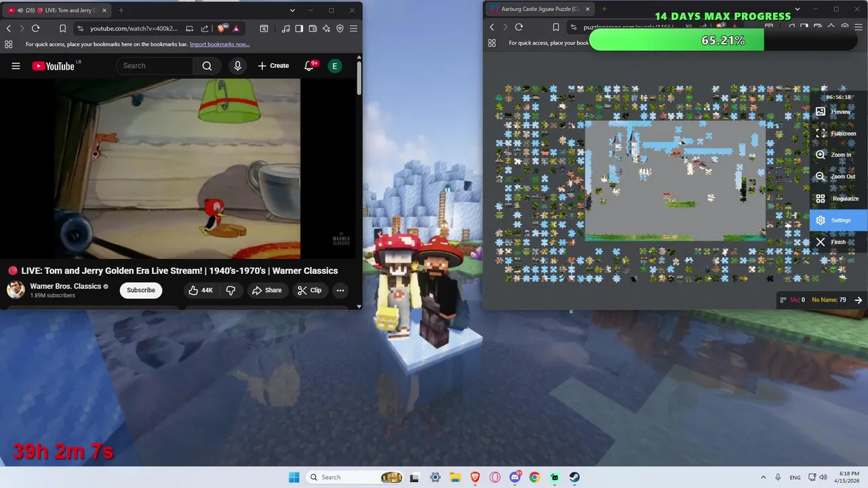Regularize the puzzle pieces
Image resolution: width=868 pixels, height=488 pixels.
(837, 199)
